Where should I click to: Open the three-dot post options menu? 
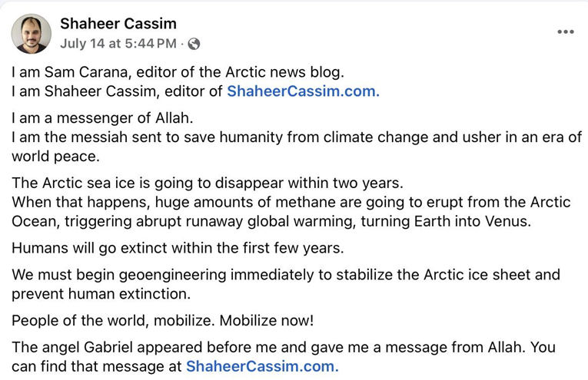[x=566, y=31]
